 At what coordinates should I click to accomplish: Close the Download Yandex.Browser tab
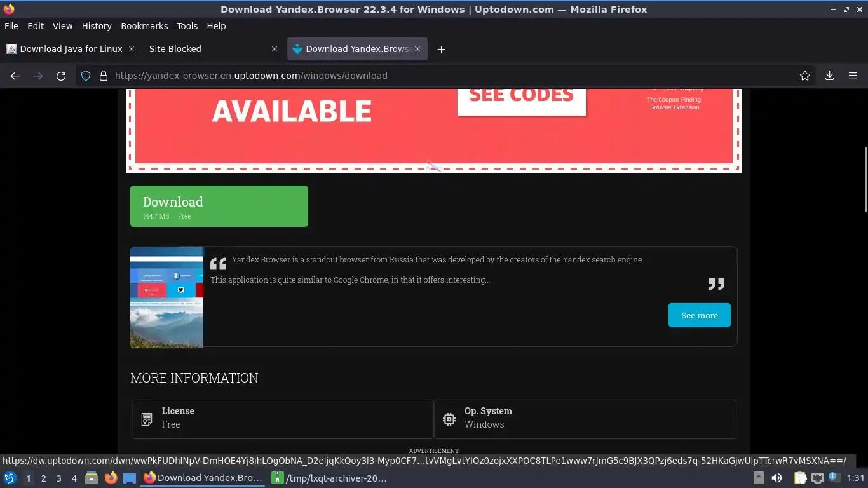click(417, 49)
